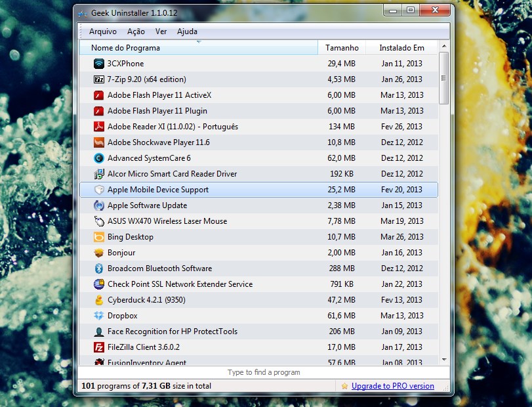532x407 pixels.
Task: Select the Cyberduck duck icon
Action: tap(99, 300)
